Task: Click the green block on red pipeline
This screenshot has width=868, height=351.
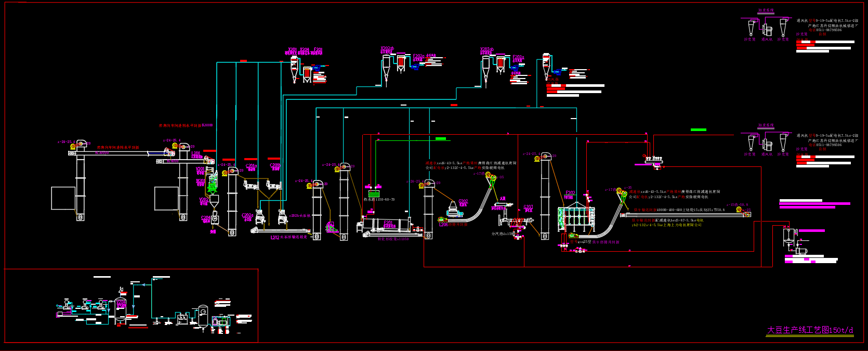Action: tap(698, 129)
